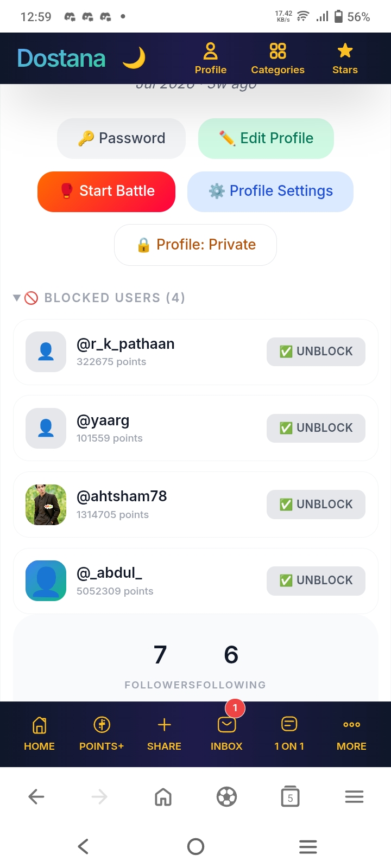Open POINTS+ in bottom navigation

(x=102, y=734)
